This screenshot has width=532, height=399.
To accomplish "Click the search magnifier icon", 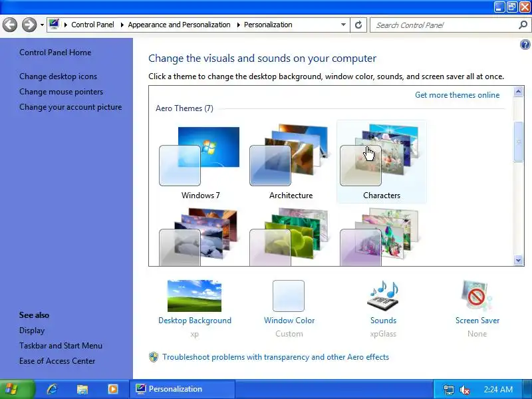I will [x=523, y=25].
